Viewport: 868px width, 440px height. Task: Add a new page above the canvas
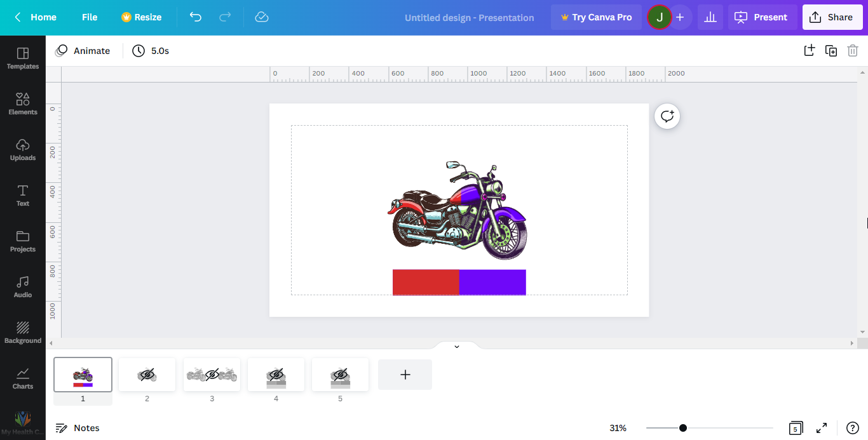[x=809, y=51]
